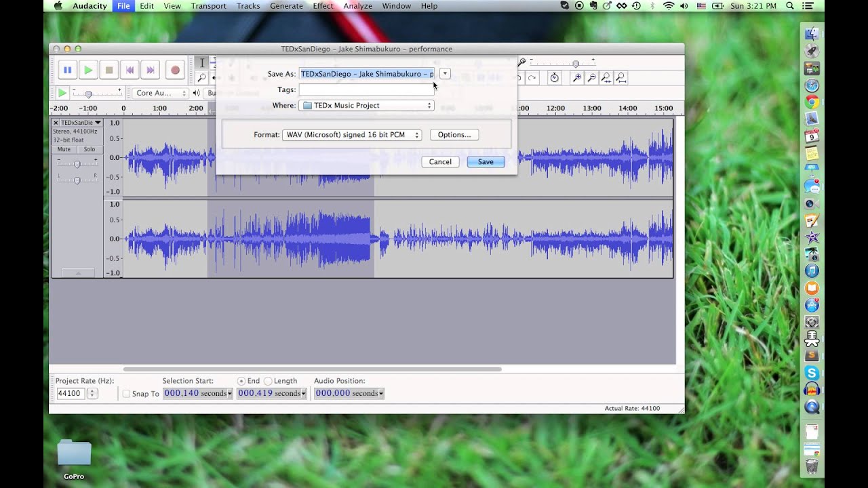Image resolution: width=868 pixels, height=488 pixels.
Task: Expand the Save As dialog arrow
Action: tap(445, 73)
